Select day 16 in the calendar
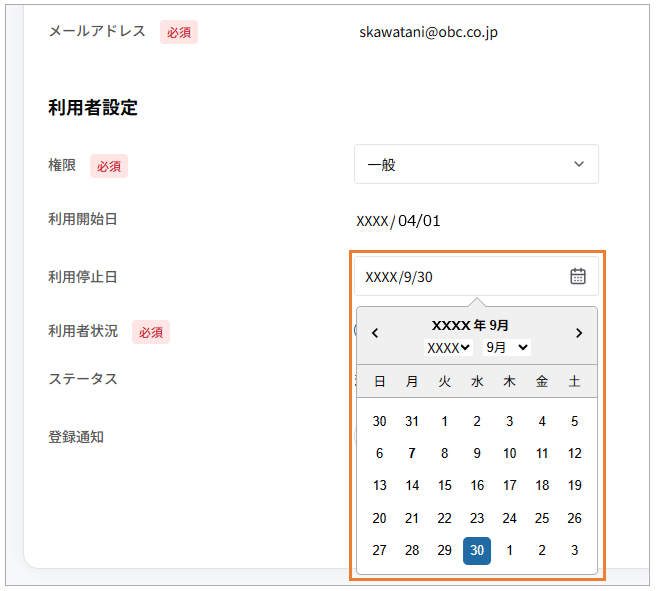 click(x=477, y=486)
